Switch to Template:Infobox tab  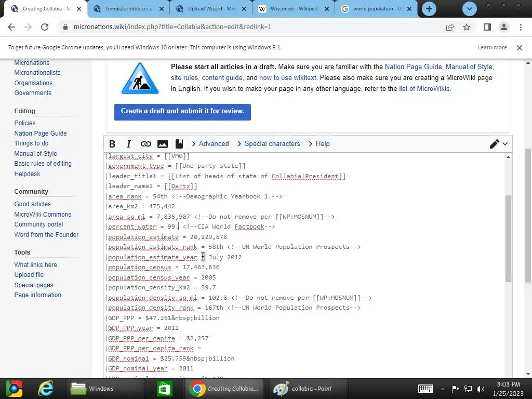[x=129, y=9]
